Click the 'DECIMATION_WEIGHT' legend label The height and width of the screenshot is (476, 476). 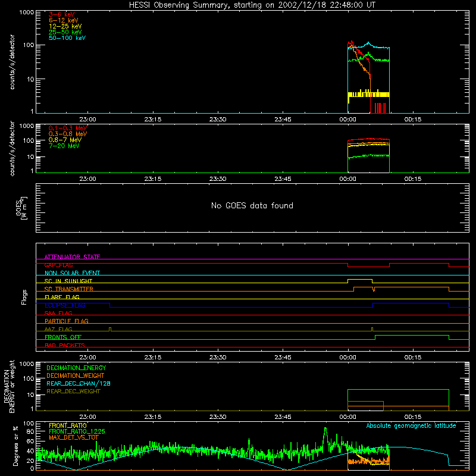76,375
